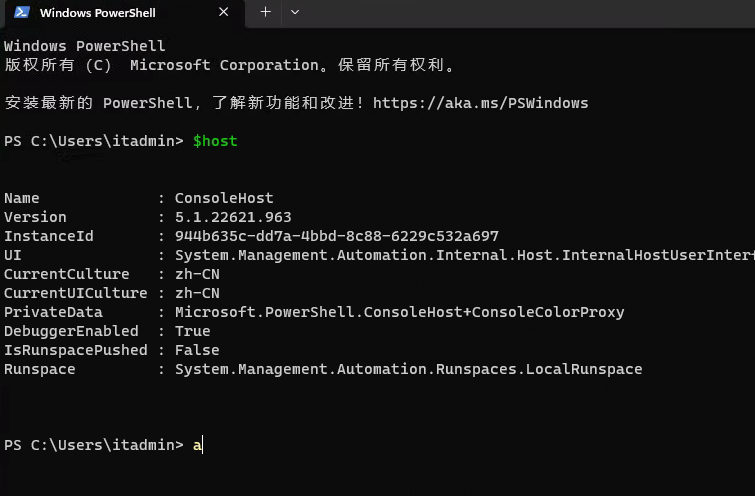The height and width of the screenshot is (496, 755).
Task: Click the ConsoleColorProxy PrivateData value
Action: pyautogui.click(x=399, y=312)
